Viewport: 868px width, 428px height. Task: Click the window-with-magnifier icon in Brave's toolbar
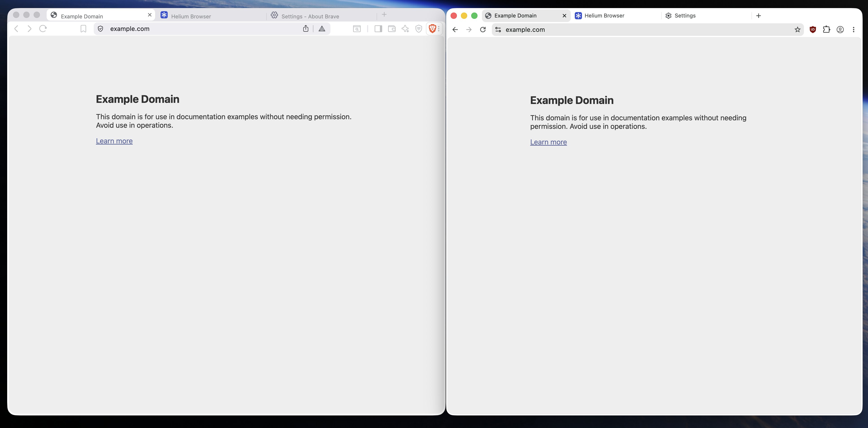357,29
